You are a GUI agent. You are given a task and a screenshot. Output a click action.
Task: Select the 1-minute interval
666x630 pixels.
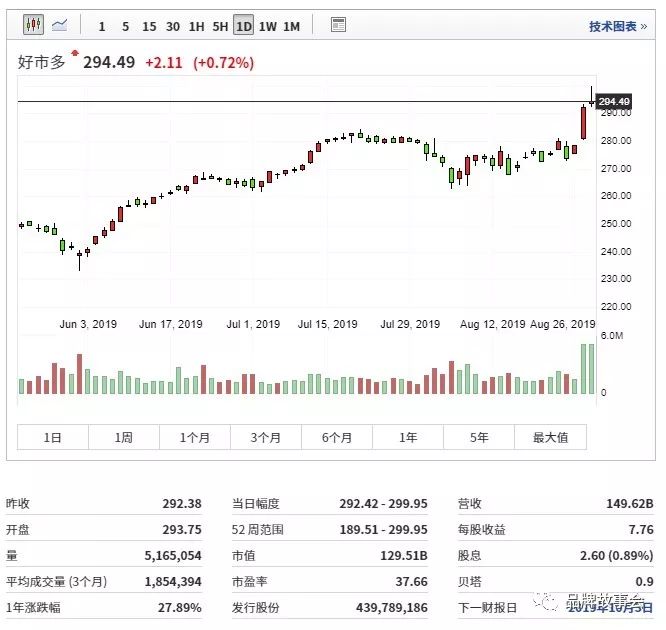click(x=102, y=26)
